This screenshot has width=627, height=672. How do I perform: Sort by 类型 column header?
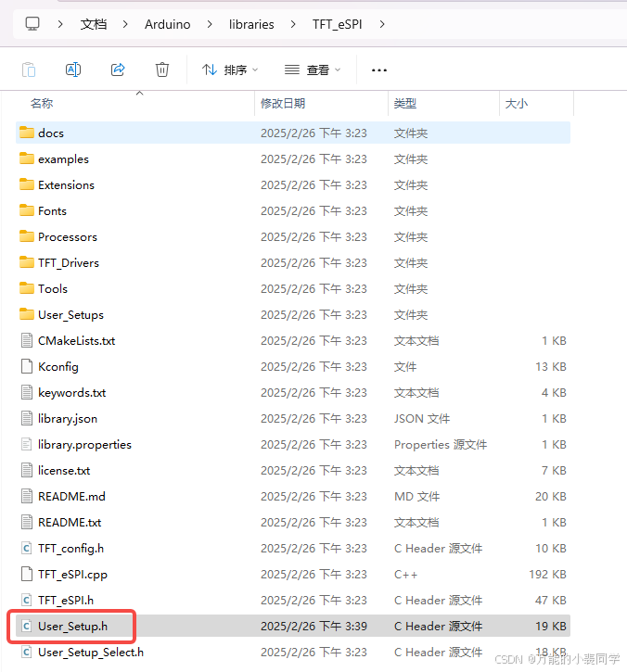pyautogui.click(x=405, y=103)
